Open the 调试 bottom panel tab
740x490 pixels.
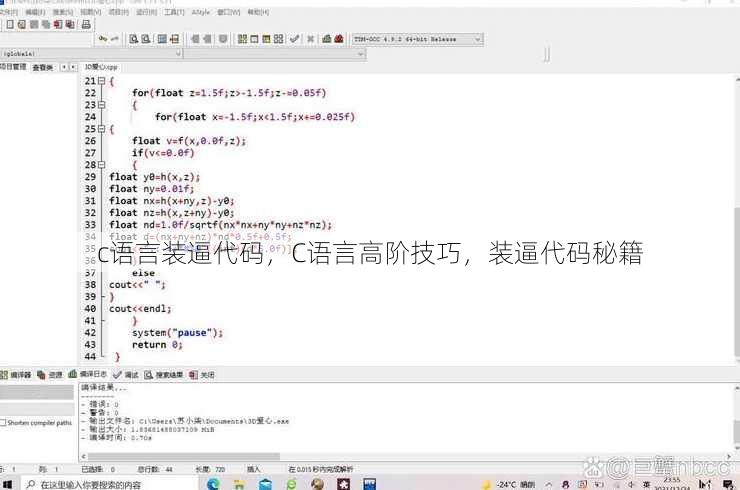click(126, 375)
